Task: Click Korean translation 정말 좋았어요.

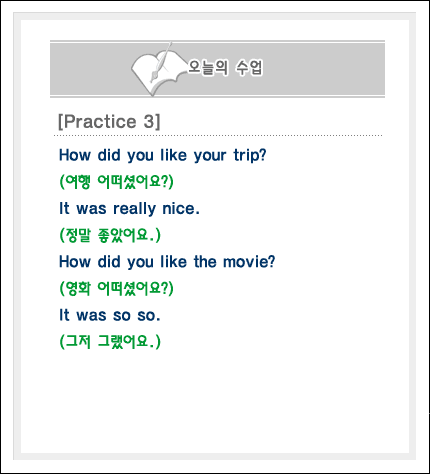Action: 110,235
